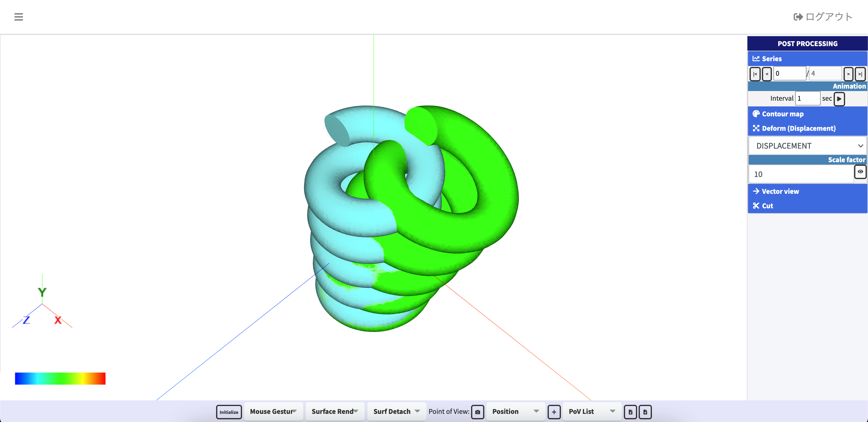Click the PoV file upload icon
Image resolution: width=868 pixels, height=422 pixels.
[645, 412]
